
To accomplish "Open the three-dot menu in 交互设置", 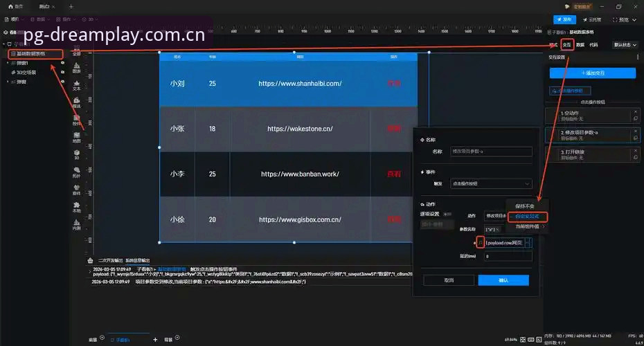I will click(638, 57).
